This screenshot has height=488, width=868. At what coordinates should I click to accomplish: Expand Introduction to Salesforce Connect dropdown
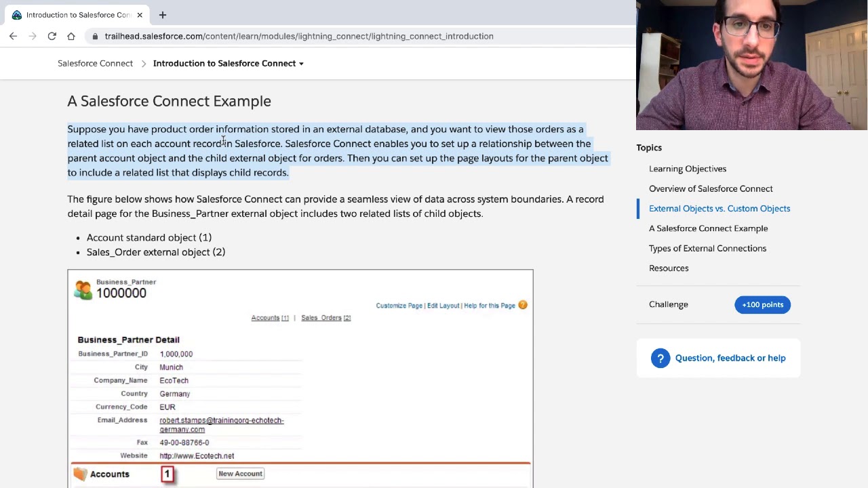pos(229,63)
